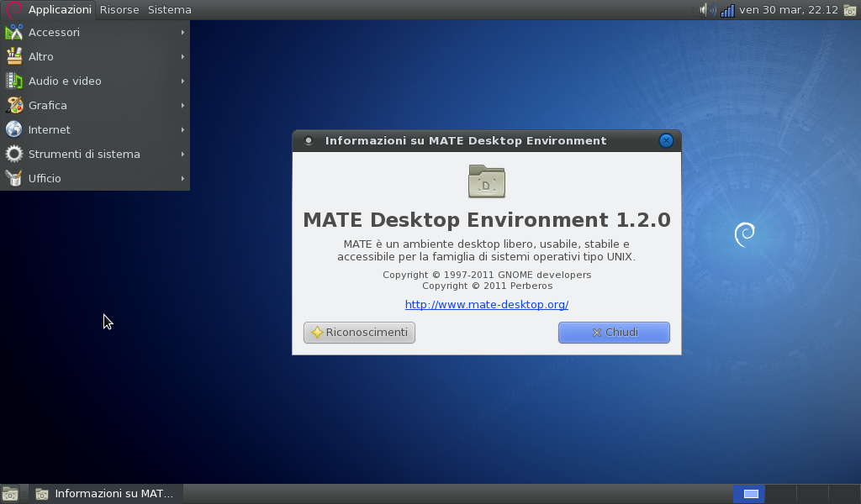Open the Sistema menu

click(x=169, y=9)
